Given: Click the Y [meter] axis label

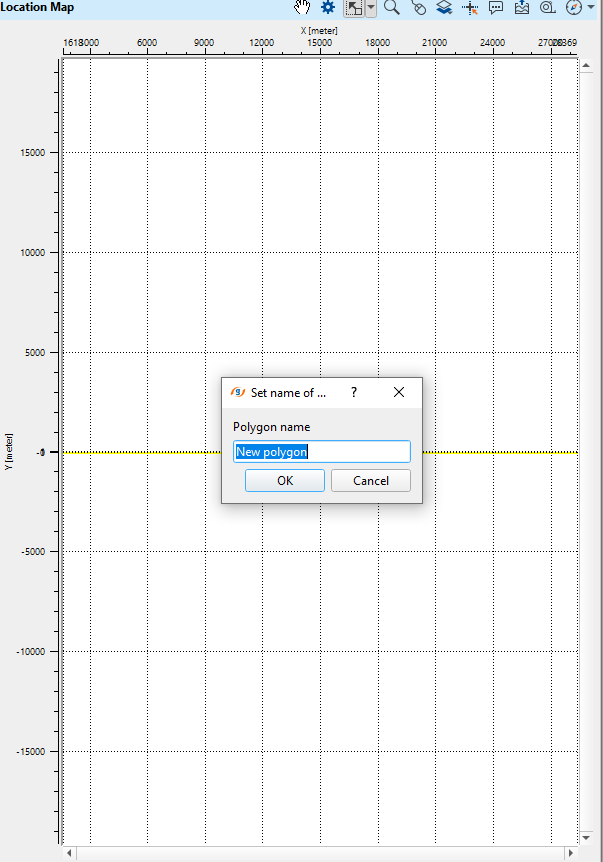Looking at the screenshot, I should (9, 451).
